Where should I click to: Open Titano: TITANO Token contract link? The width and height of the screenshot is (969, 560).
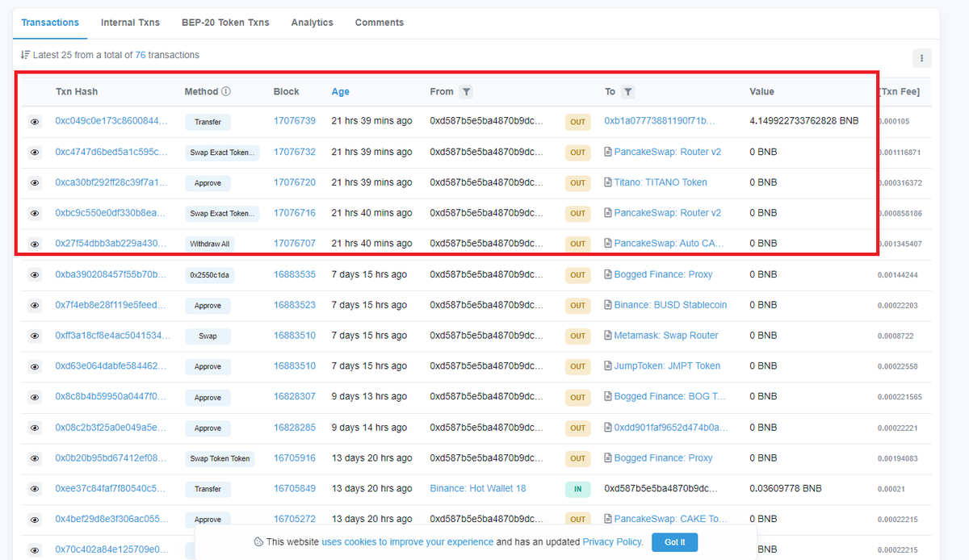pyautogui.click(x=661, y=182)
